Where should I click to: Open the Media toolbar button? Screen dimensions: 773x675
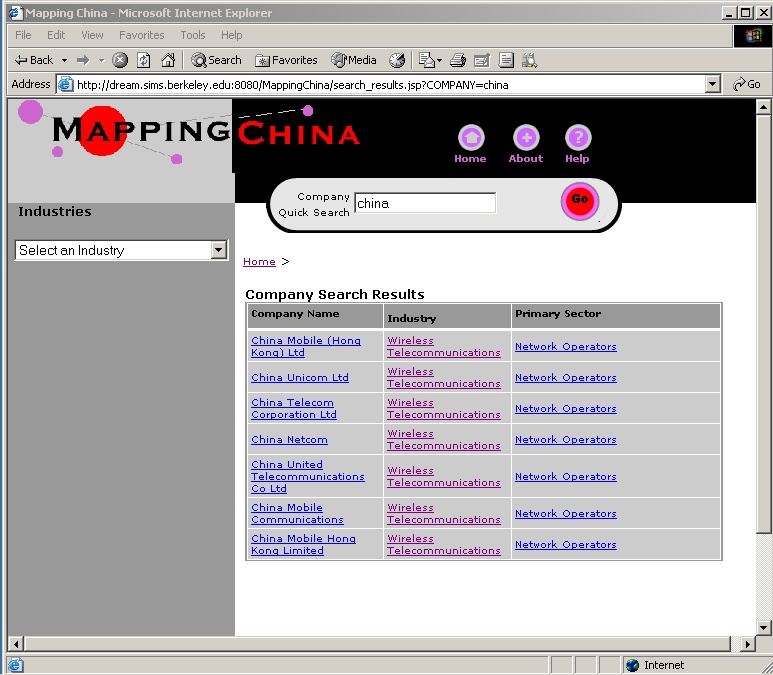pos(354,60)
